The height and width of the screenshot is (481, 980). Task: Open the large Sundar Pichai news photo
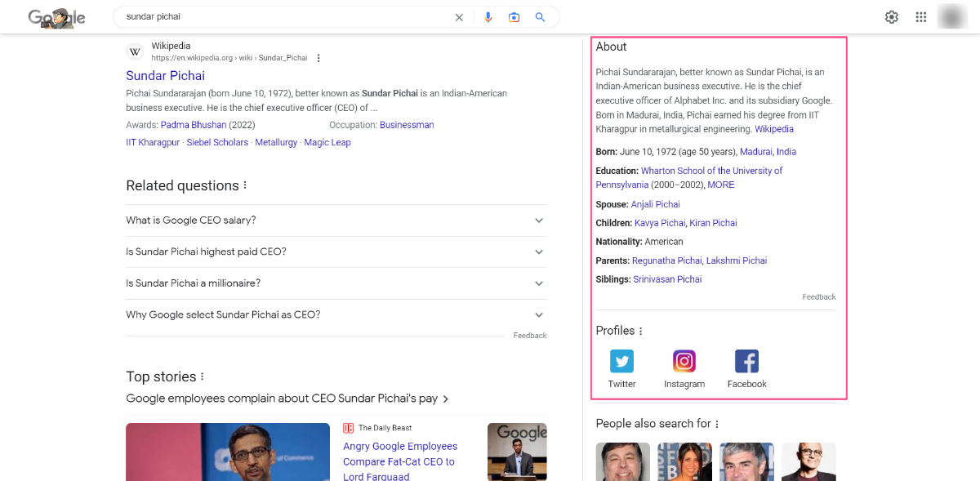[x=228, y=452]
